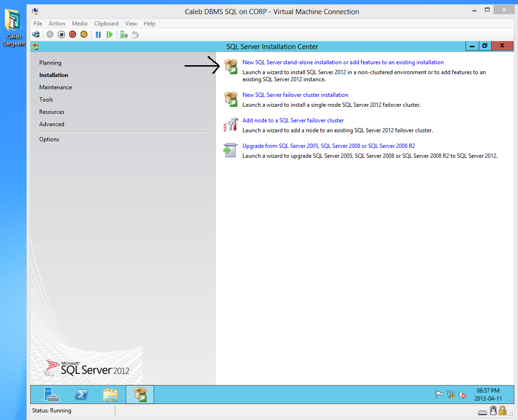The height and width of the screenshot is (420, 518).
Task: Click the padlock security status icon
Action: tap(502, 411)
